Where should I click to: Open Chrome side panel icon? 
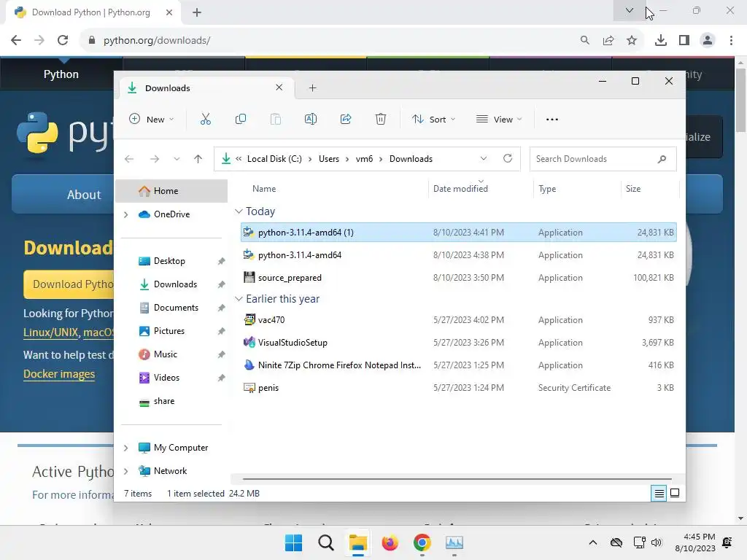(684, 41)
